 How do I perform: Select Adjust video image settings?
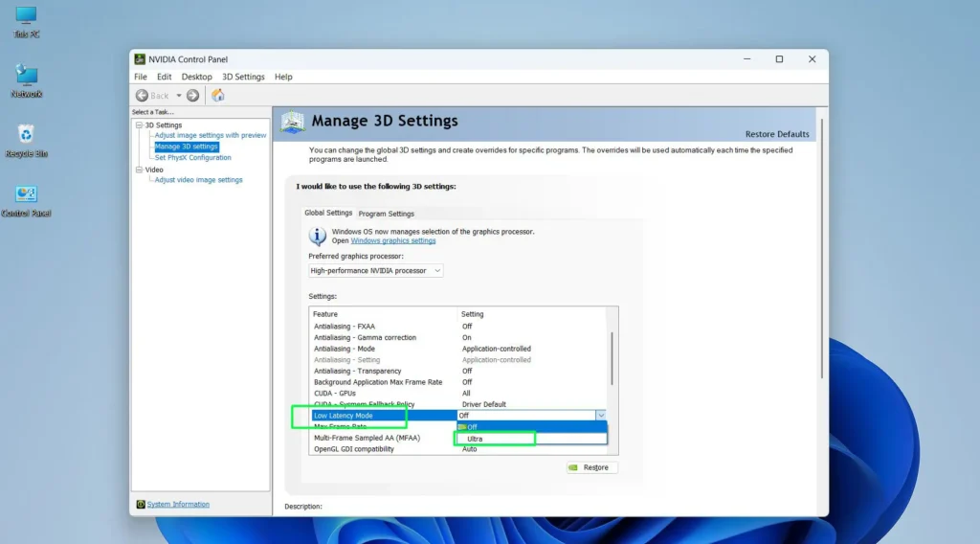pos(198,180)
